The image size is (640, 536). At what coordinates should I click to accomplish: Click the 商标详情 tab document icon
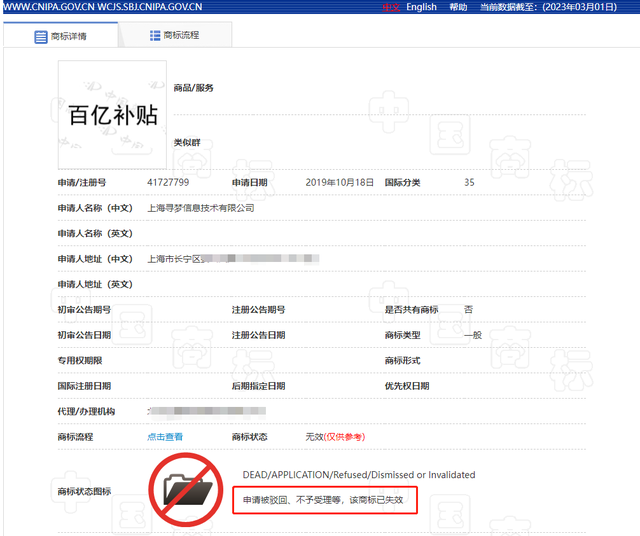pyautogui.click(x=41, y=37)
